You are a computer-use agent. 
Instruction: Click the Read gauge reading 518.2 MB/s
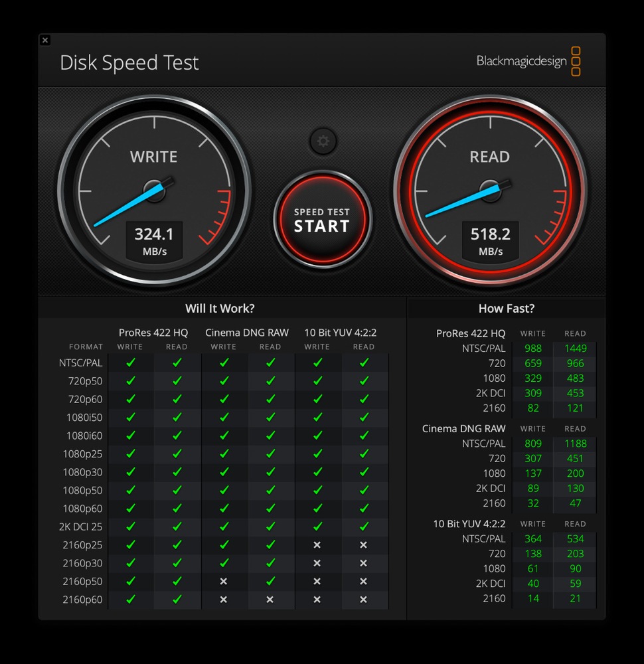[x=491, y=191]
